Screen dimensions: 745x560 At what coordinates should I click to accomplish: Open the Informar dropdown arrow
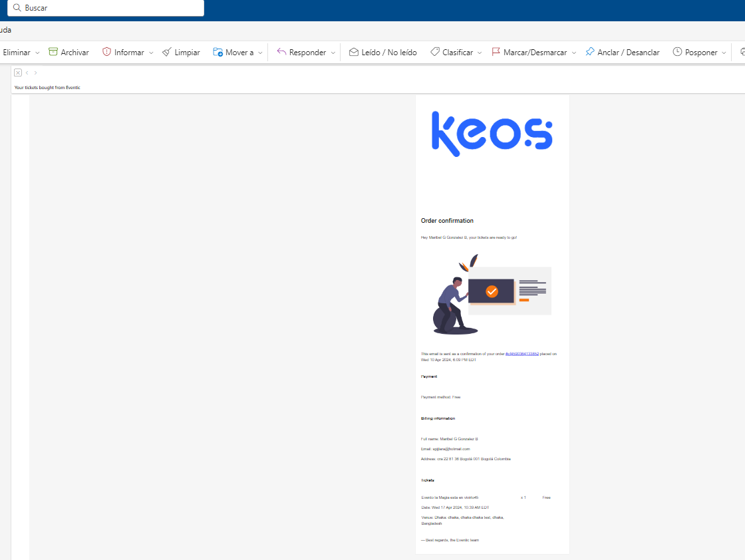click(151, 53)
